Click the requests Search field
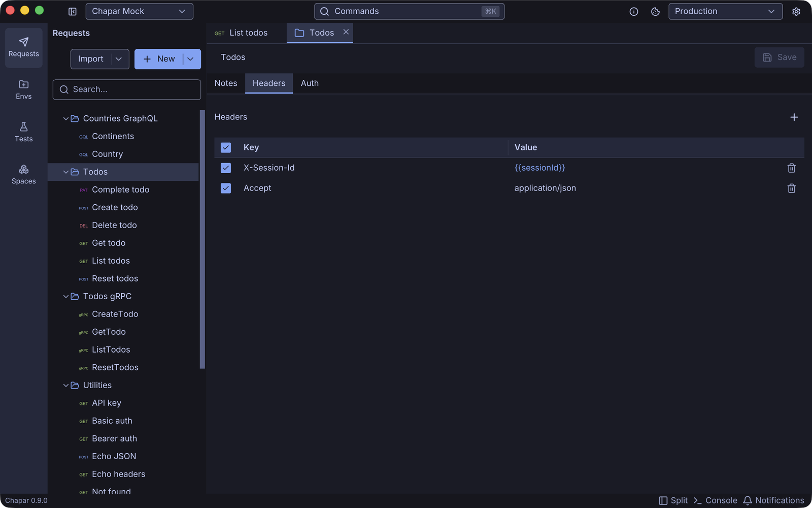Image resolution: width=812 pixels, height=508 pixels. click(x=127, y=89)
